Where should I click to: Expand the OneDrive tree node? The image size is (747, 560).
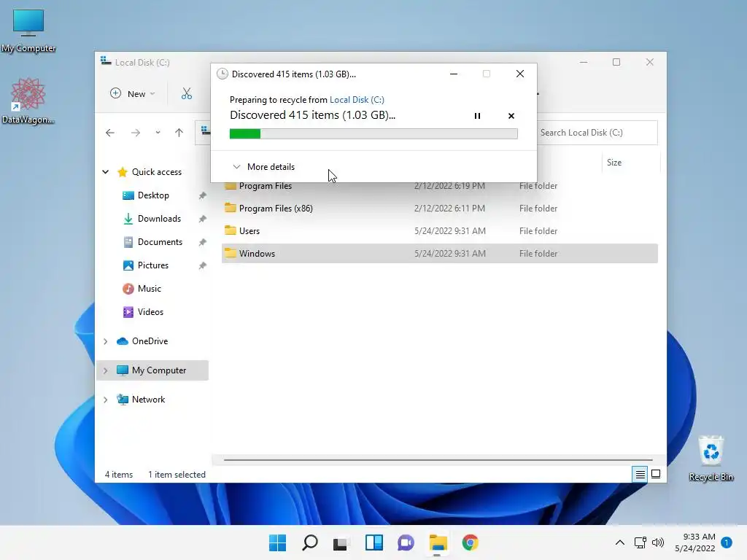pos(105,341)
